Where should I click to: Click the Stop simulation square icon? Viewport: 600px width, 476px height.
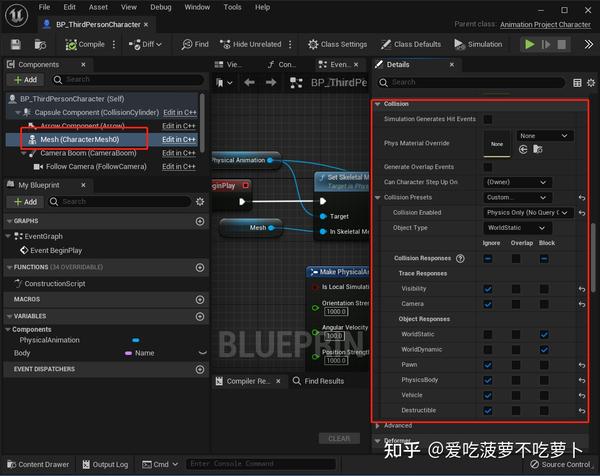tap(561, 44)
